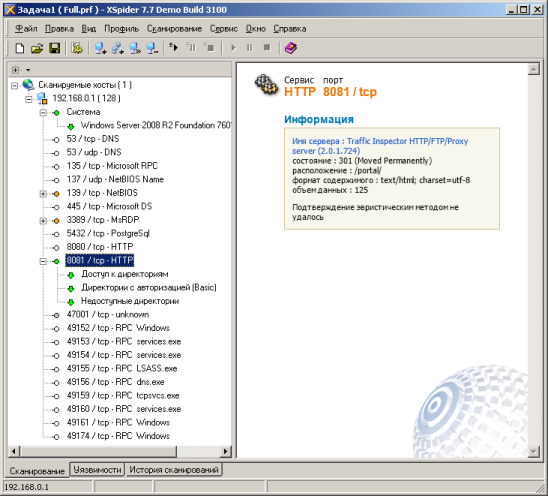Open the Окно menu
This screenshot has width=548, height=496.
(x=255, y=29)
